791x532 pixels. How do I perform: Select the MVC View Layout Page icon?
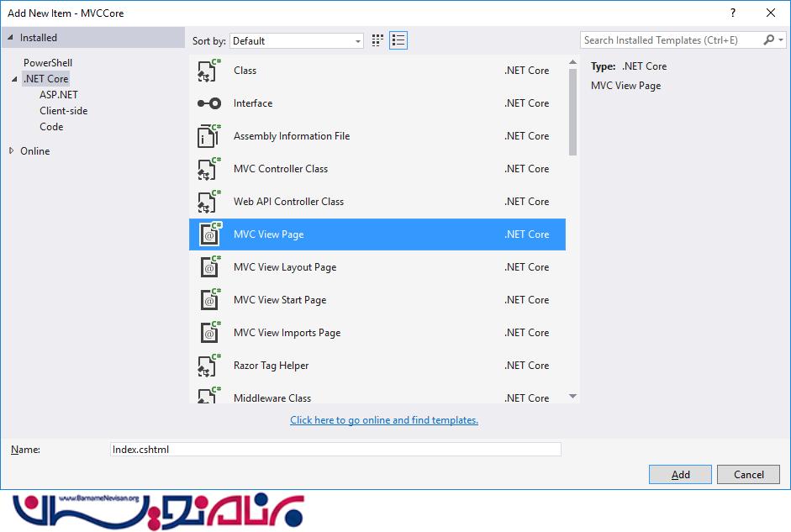click(208, 267)
